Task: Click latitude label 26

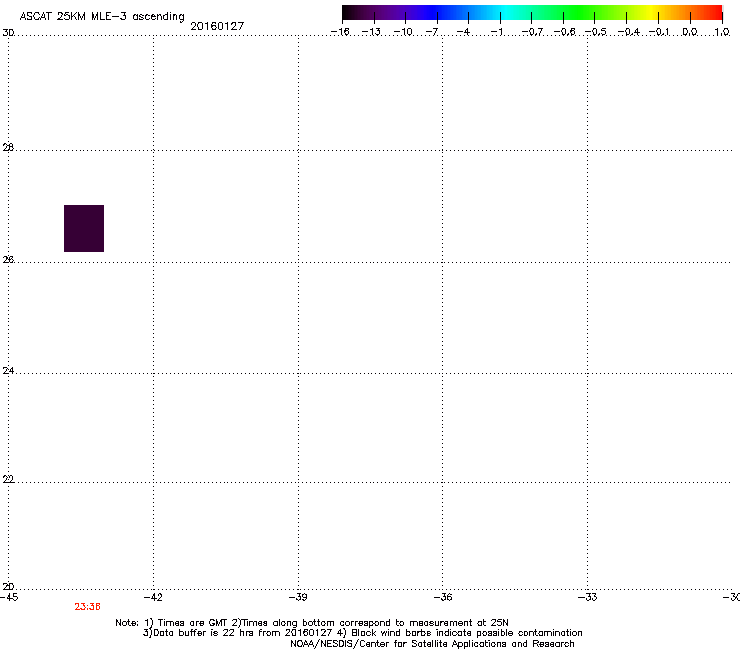Action: click(8, 260)
